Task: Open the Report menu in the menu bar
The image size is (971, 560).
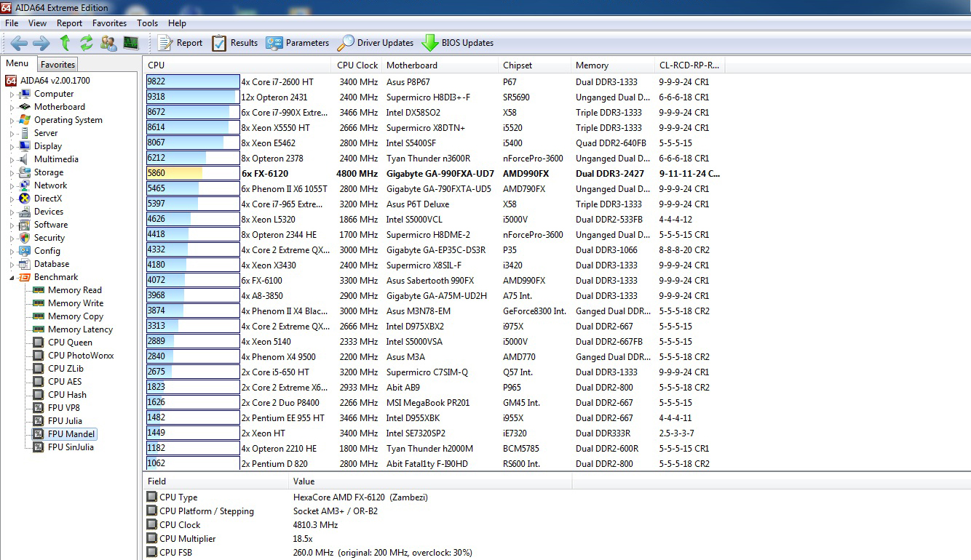Action: pyautogui.click(x=70, y=23)
